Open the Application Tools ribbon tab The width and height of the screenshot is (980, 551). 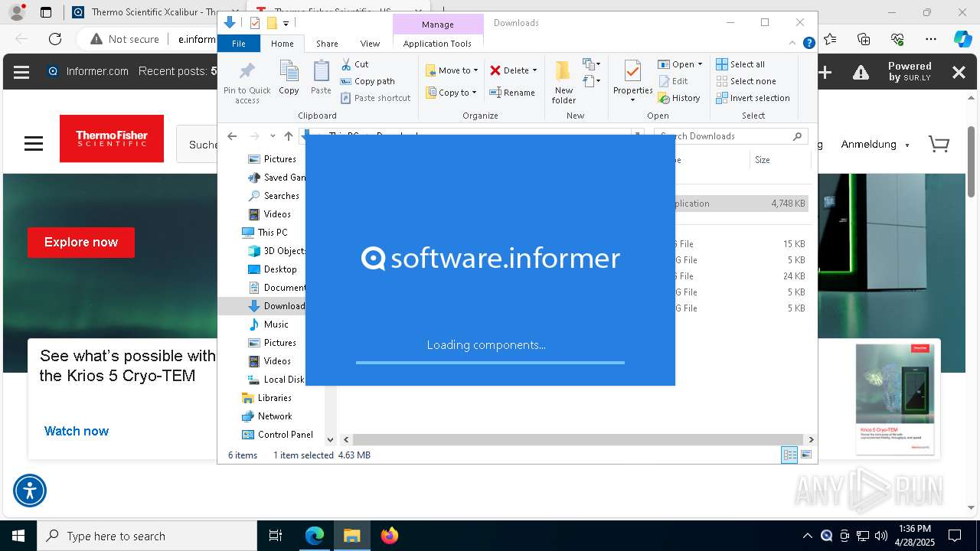[437, 44]
